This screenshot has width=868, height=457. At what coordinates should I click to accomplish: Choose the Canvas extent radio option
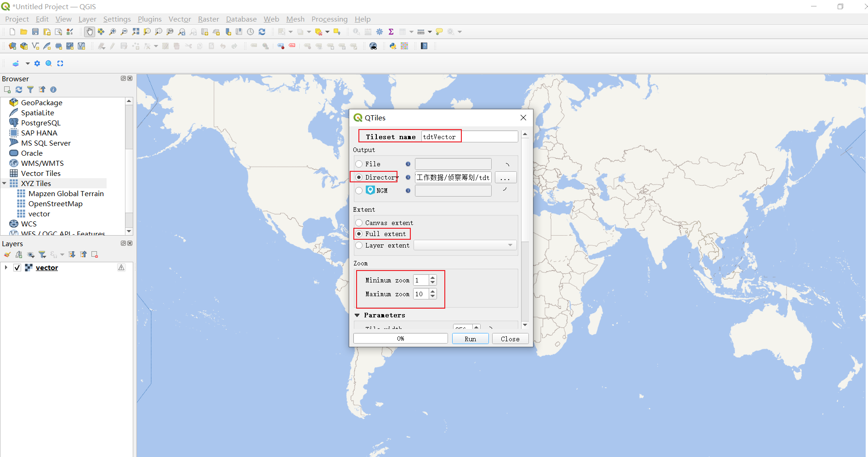click(359, 223)
